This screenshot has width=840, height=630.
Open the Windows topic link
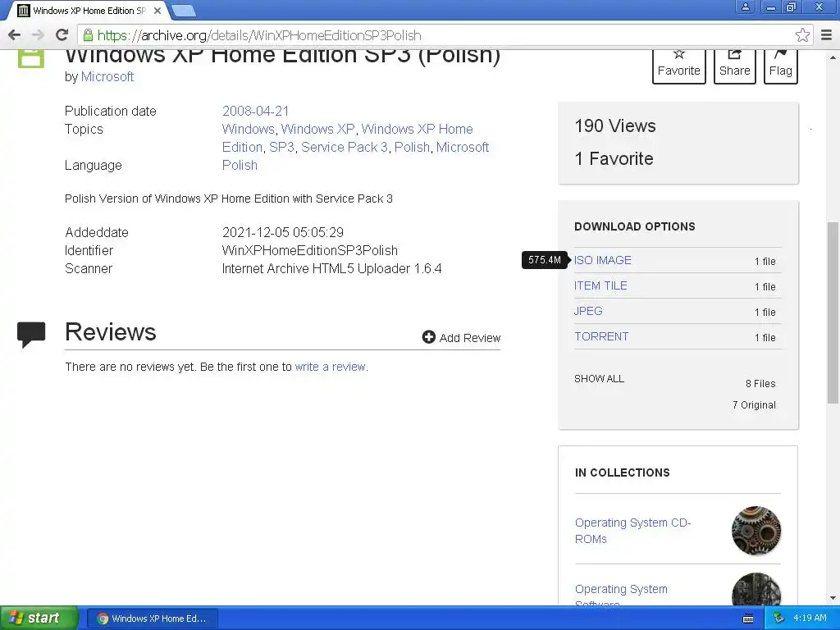pyautogui.click(x=248, y=129)
